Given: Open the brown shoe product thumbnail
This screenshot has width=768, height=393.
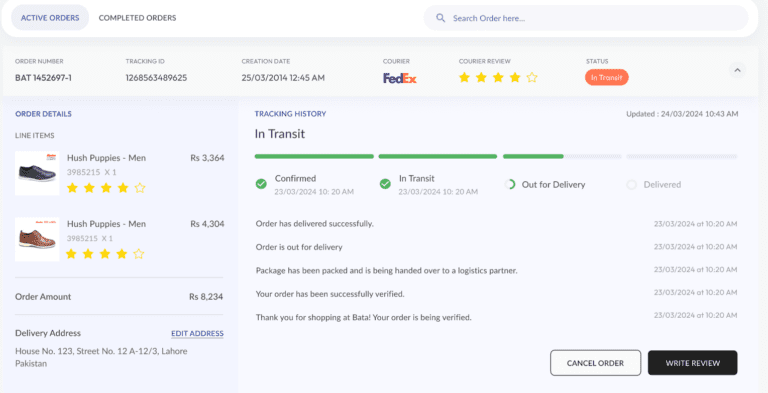Looking at the screenshot, I should (x=37, y=239).
